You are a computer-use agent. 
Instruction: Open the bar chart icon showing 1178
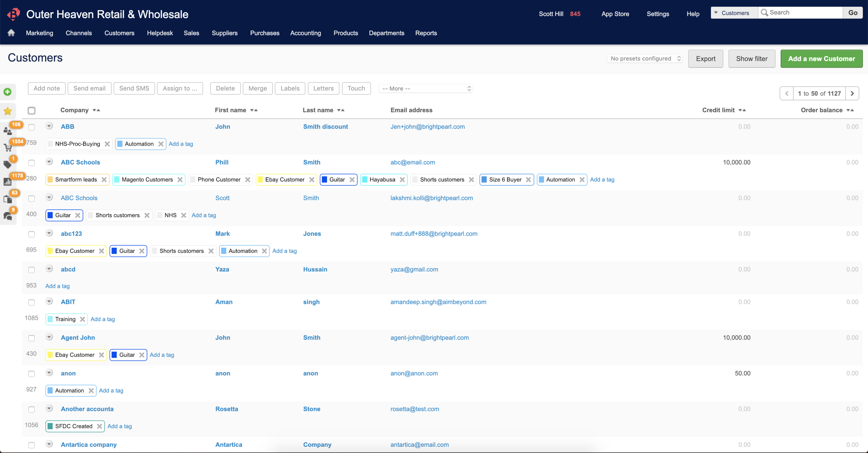point(8,181)
